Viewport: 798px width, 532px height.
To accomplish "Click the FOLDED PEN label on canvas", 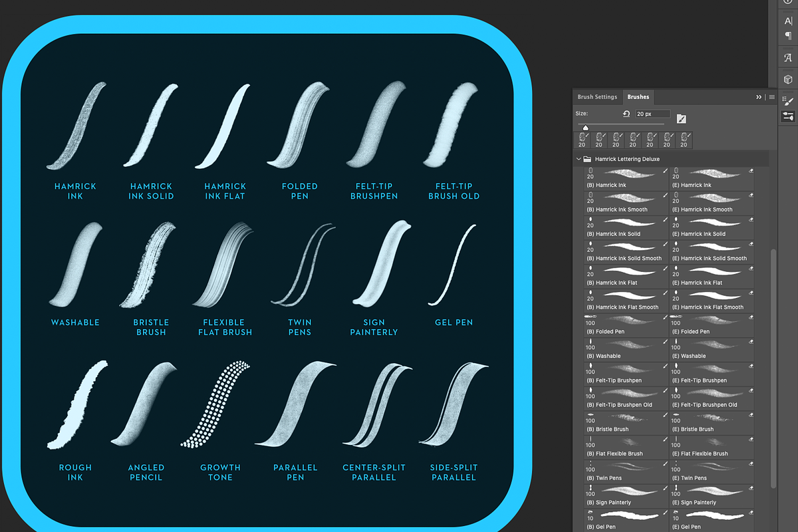I will [300, 192].
